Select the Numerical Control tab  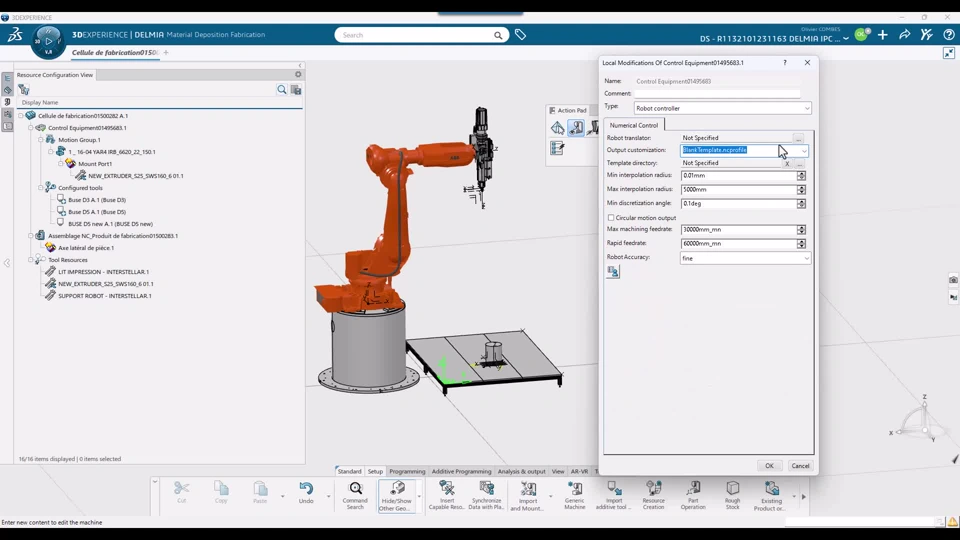[x=634, y=125]
